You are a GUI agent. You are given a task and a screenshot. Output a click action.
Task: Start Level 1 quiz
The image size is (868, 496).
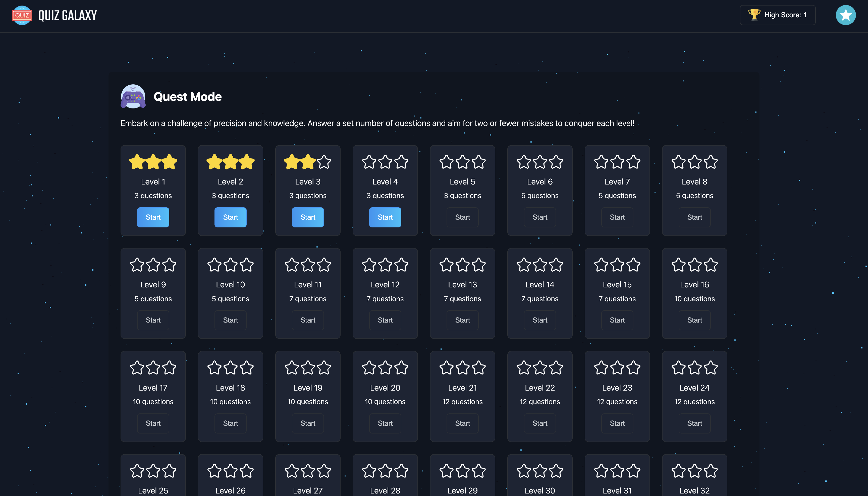pyautogui.click(x=153, y=217)
